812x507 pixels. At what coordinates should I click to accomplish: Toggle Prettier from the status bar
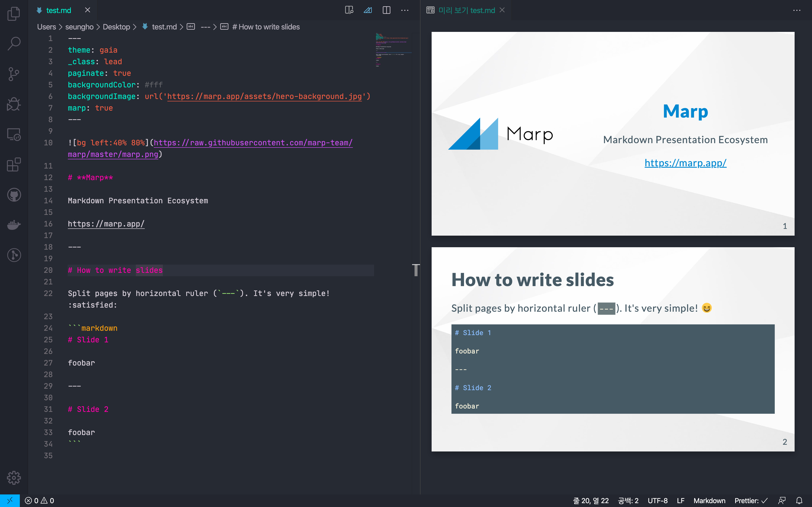751,500
